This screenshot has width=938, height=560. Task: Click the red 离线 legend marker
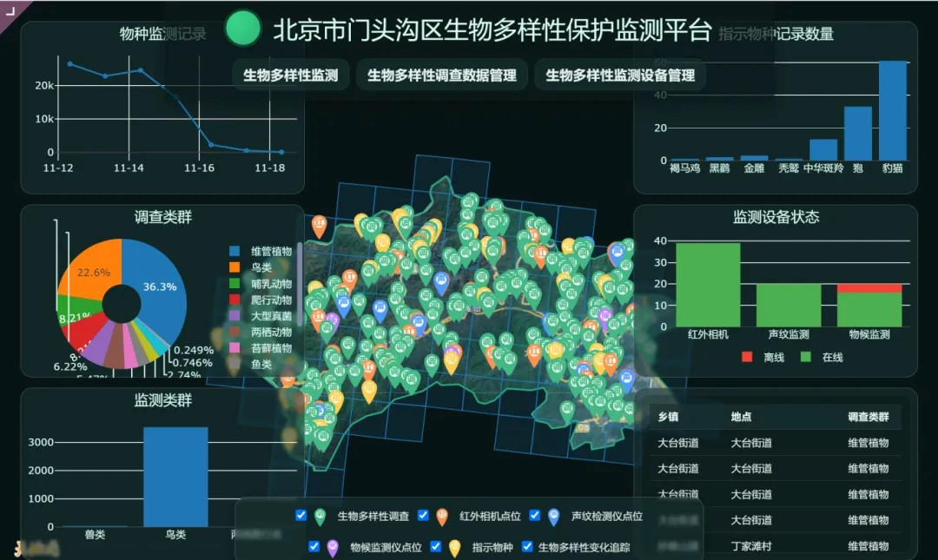pos(747,357)
